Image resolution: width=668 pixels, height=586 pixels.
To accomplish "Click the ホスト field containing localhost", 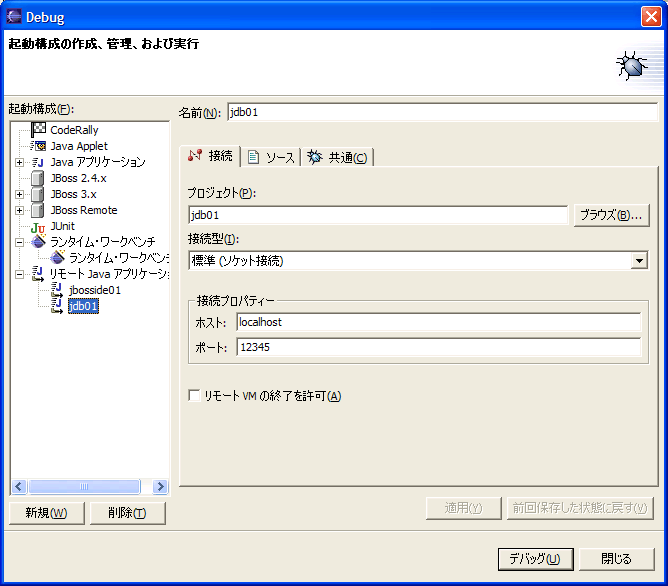I will (x=438, y=322).
